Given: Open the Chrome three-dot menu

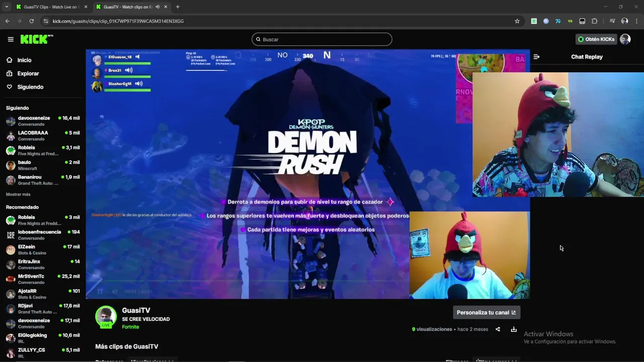Looking at the screenshot, I should tap(636, 21).
